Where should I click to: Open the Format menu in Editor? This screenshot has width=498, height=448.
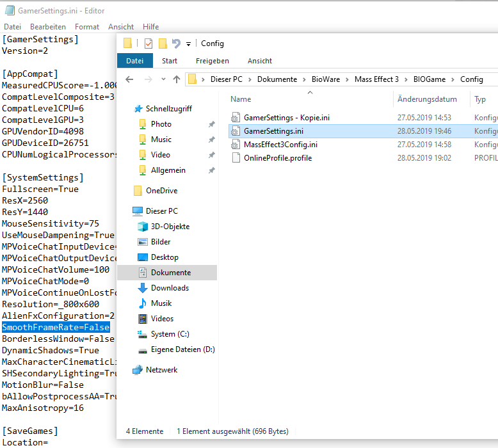click(87, 27)
